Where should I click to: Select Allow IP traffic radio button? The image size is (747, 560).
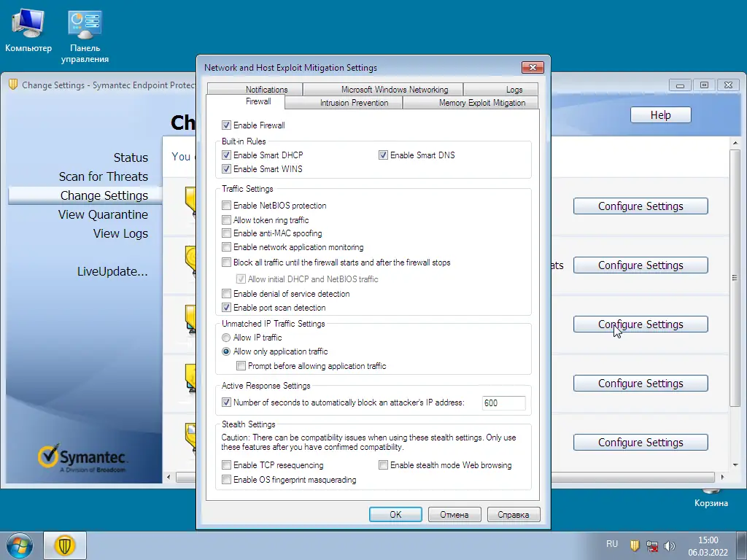tap(226, 338)
